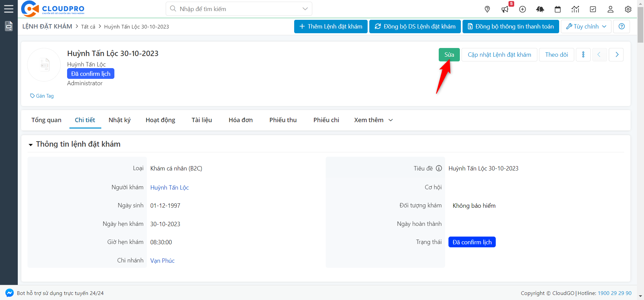Switch to the Tổng quan tab
This screenshot has width=644, height=300.
pos(46,120)
